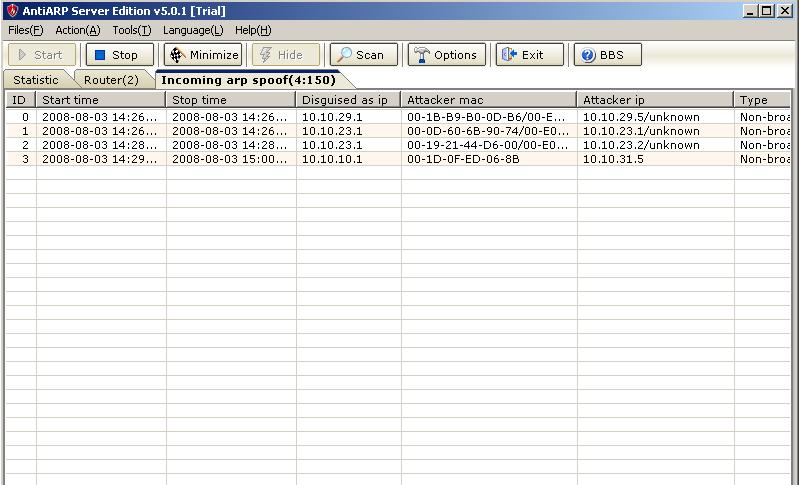Switch to the Router(2) tab
Viewport: 799px width, 485px height.
pyautogui.click(x=111, y=80)
